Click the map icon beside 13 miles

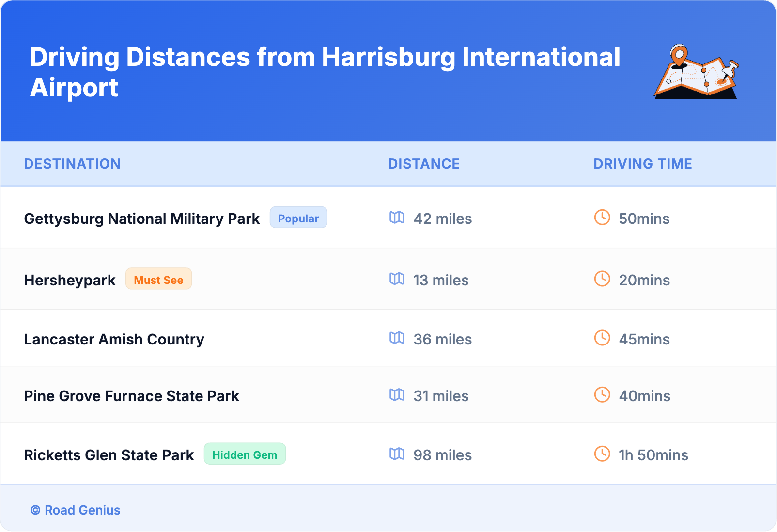pyautogui.click(x=397, y=279)
